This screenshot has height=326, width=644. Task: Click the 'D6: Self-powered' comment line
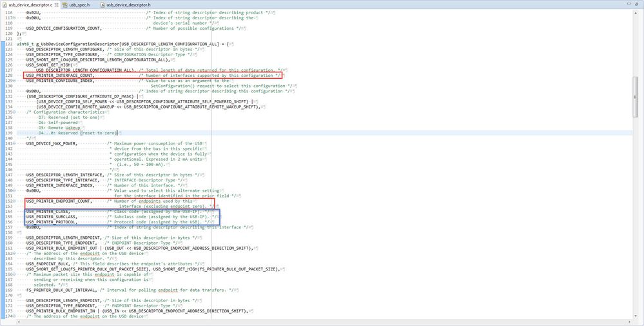(x=58, y=123)
